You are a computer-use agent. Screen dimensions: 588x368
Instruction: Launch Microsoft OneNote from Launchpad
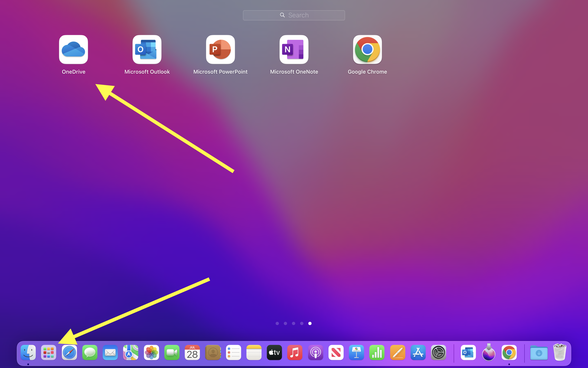pyautogui.click(x=294, y=49)
